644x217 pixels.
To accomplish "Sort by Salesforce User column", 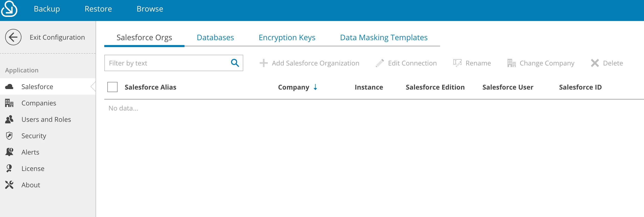I will point(508,87).
